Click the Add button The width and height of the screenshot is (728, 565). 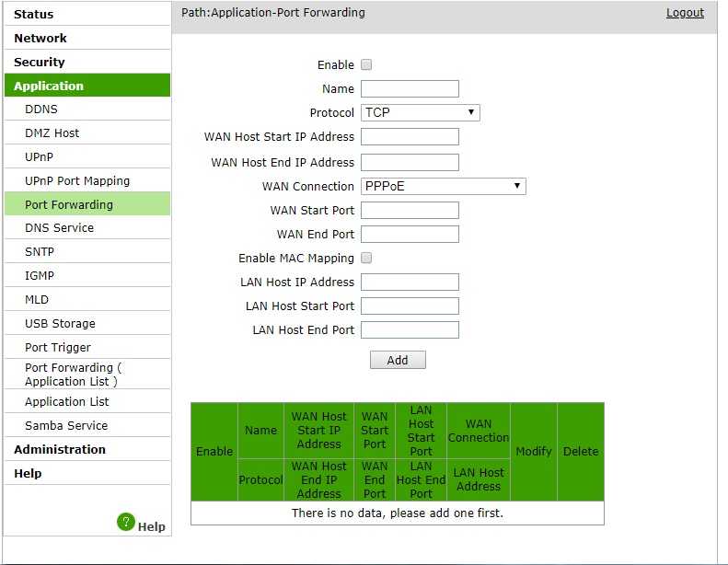tap(398, 360)
